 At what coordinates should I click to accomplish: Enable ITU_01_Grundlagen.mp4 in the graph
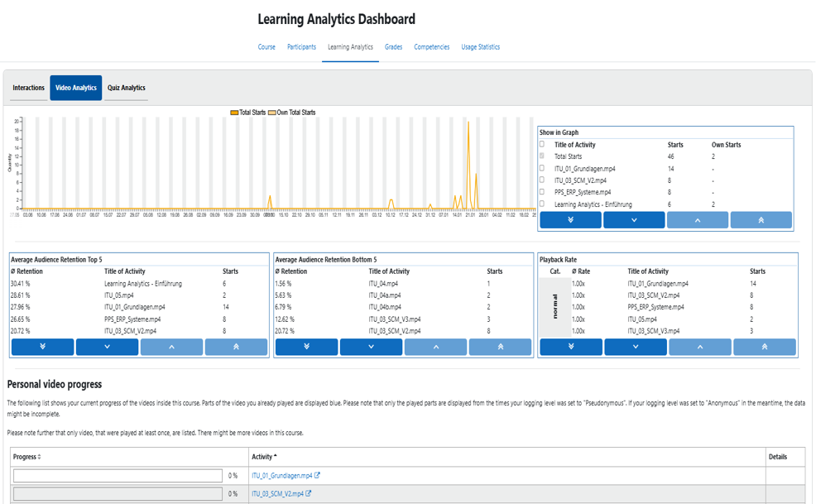(542, 168)
